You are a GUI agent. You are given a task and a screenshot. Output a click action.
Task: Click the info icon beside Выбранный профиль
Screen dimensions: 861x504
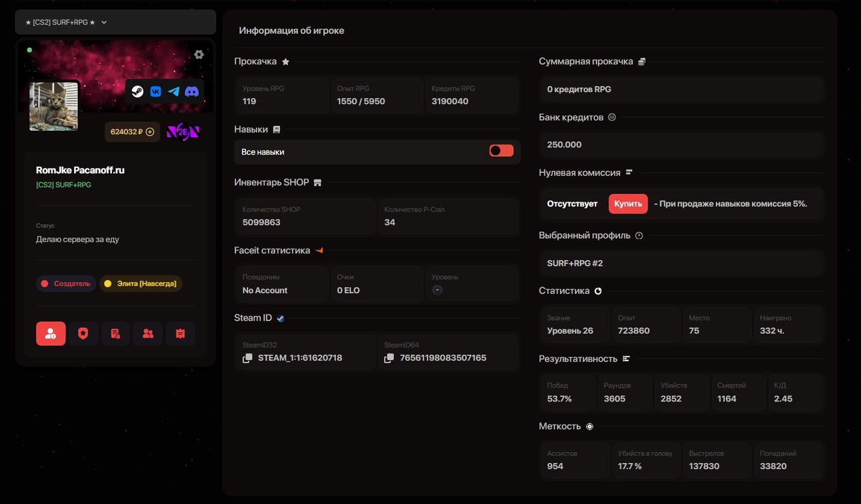coord(639,235)
